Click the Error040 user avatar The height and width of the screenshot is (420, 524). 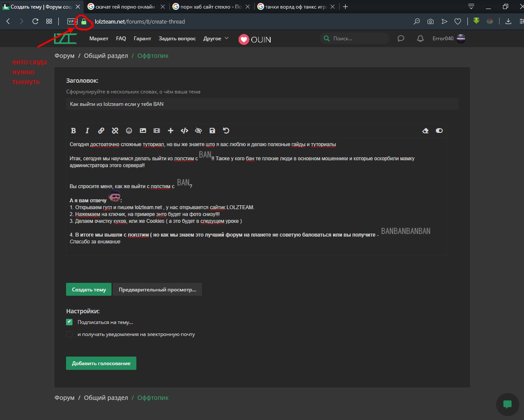(x=461, y=39)
